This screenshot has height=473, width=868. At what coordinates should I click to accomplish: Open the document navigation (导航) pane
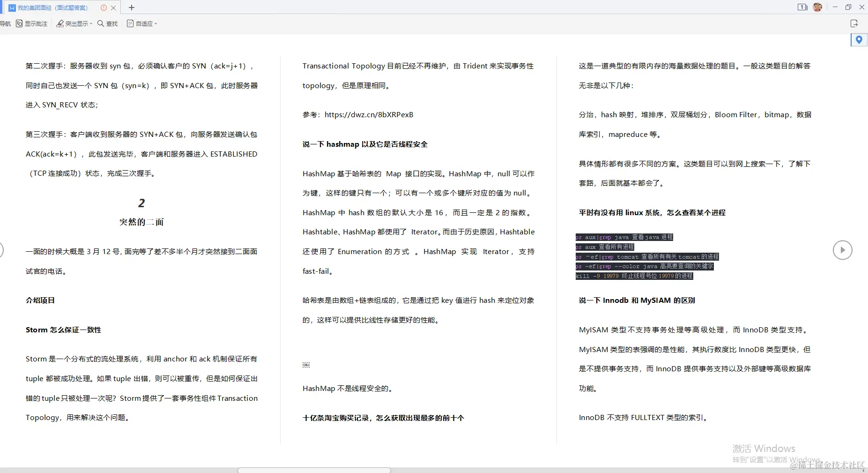5,23
